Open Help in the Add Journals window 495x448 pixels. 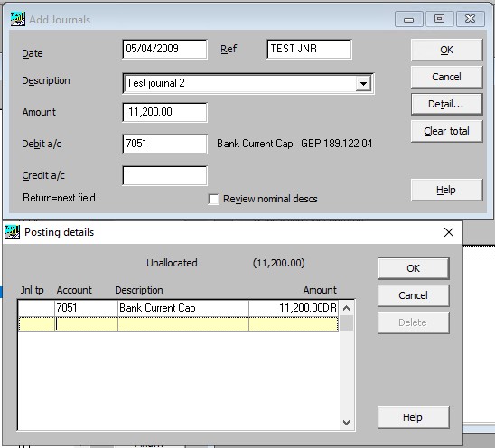tap(446, 190)
